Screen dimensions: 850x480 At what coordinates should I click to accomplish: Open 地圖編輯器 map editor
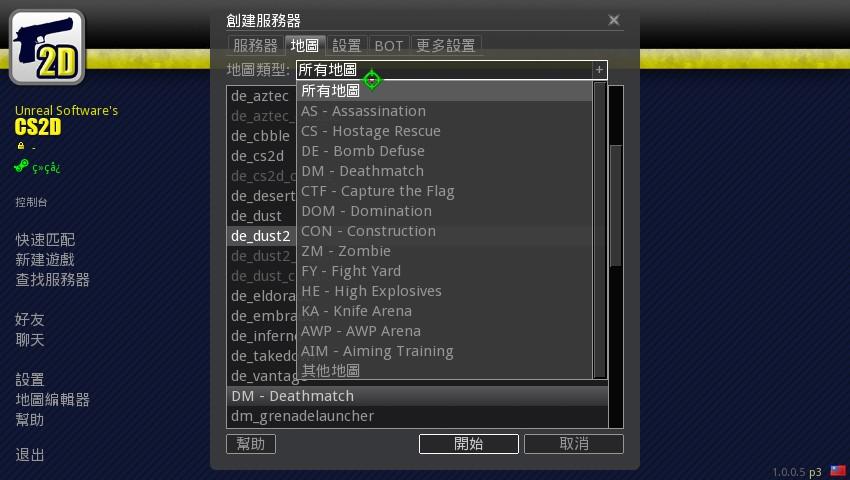pyautogui.click(x=53, y=400)
